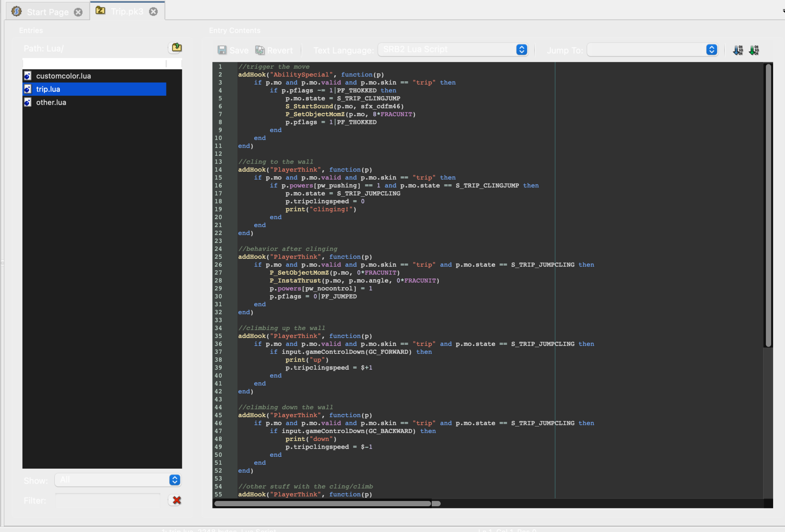The image size is (785, 532).
Task: Click the 'Entry Contents' panel heading
Action: click(235, 30)
